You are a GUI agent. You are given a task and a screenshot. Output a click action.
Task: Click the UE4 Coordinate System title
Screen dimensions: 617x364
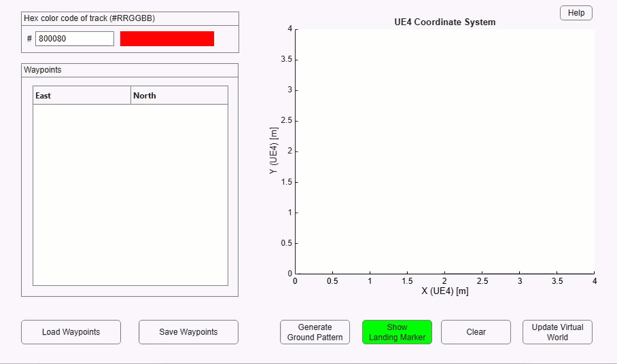(x=444, y=22)
